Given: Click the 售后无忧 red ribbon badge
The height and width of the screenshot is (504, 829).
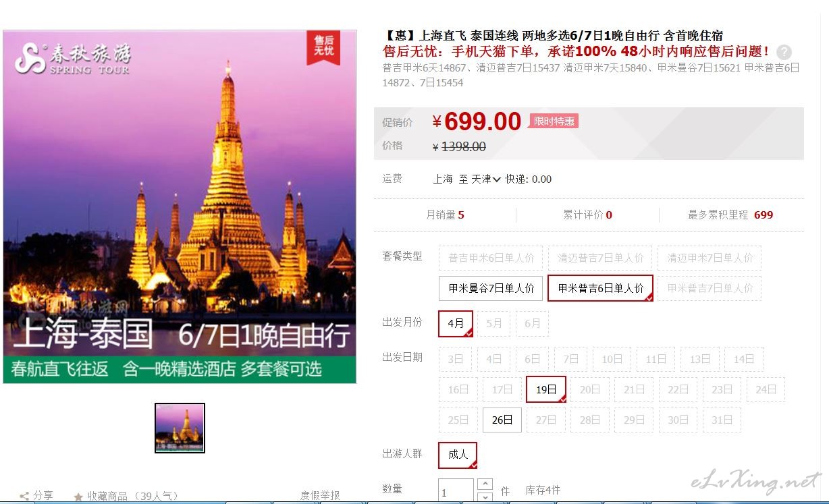Looking at the screenshot, I should (323, 47).
